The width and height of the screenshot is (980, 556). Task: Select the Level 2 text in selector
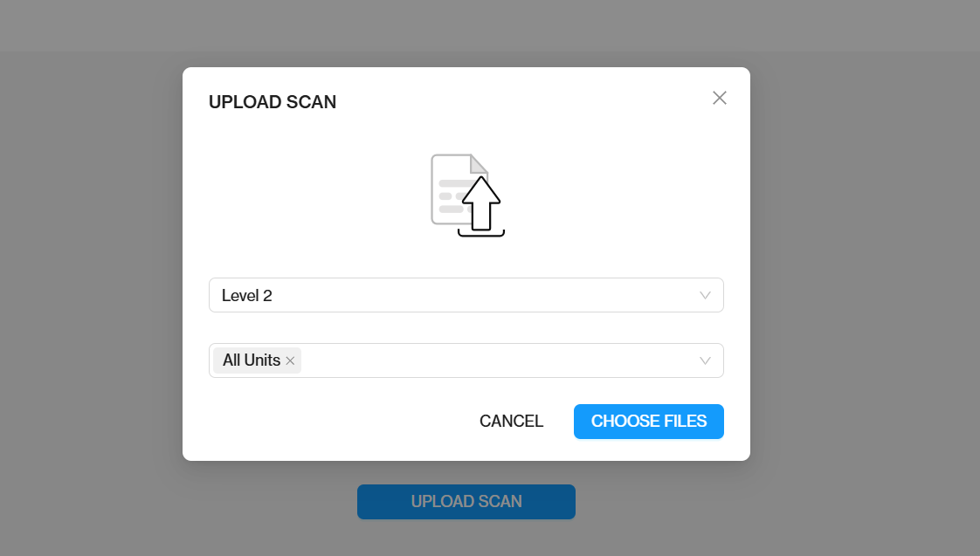coord(247,296)
